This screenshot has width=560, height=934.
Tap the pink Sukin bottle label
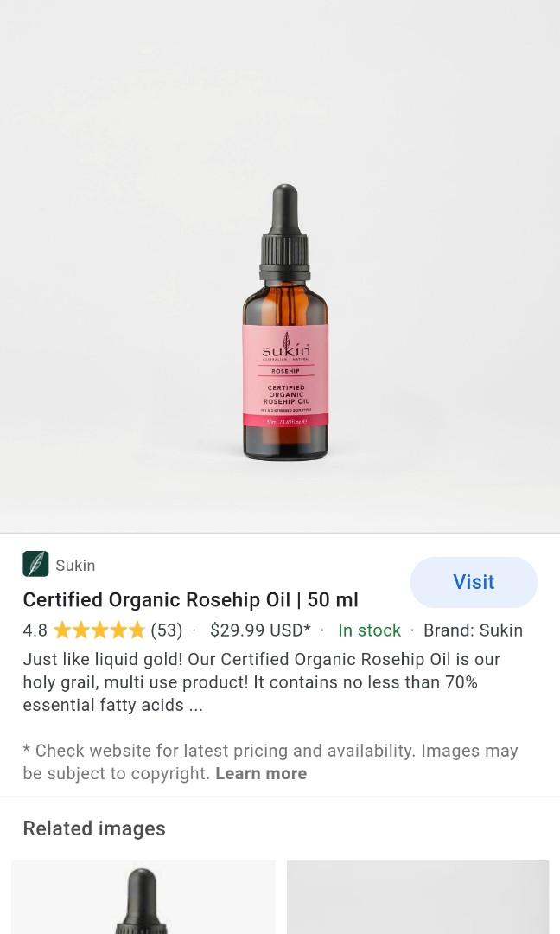[x=285, y=375]
